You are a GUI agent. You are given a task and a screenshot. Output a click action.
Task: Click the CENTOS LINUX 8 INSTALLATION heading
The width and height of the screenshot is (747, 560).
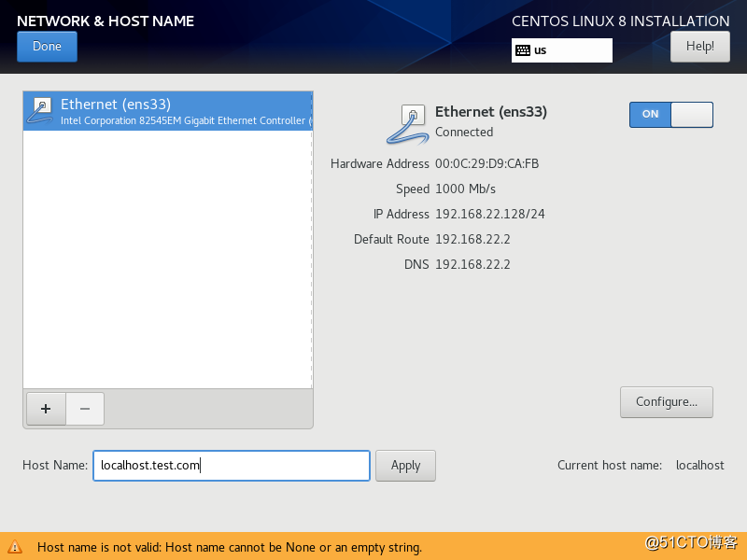click(620, 21)
